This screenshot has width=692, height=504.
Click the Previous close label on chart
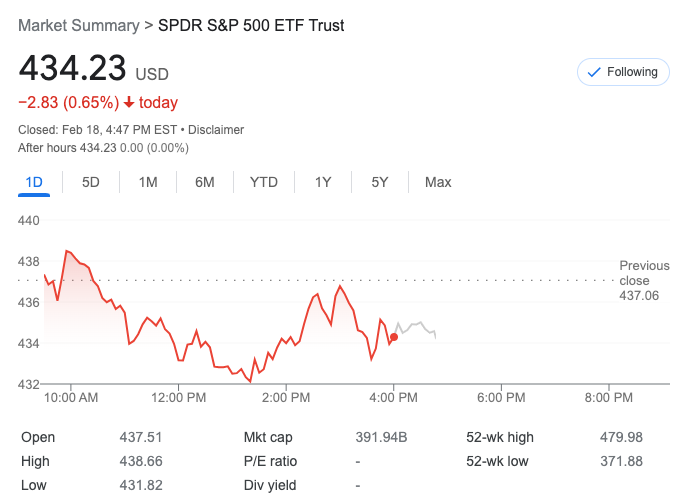pyautogui.click(x=644, y=281)
